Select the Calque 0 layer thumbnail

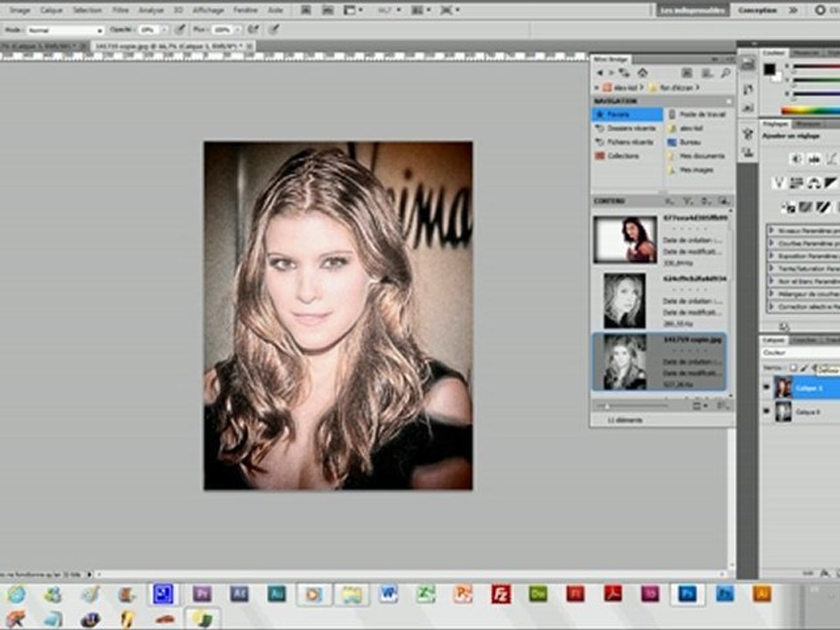pos(782,411)
